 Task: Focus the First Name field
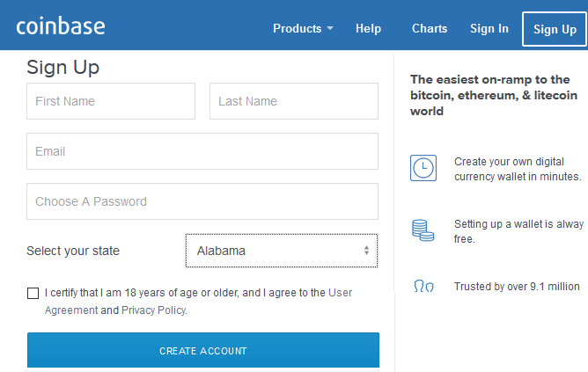(111, 101)
